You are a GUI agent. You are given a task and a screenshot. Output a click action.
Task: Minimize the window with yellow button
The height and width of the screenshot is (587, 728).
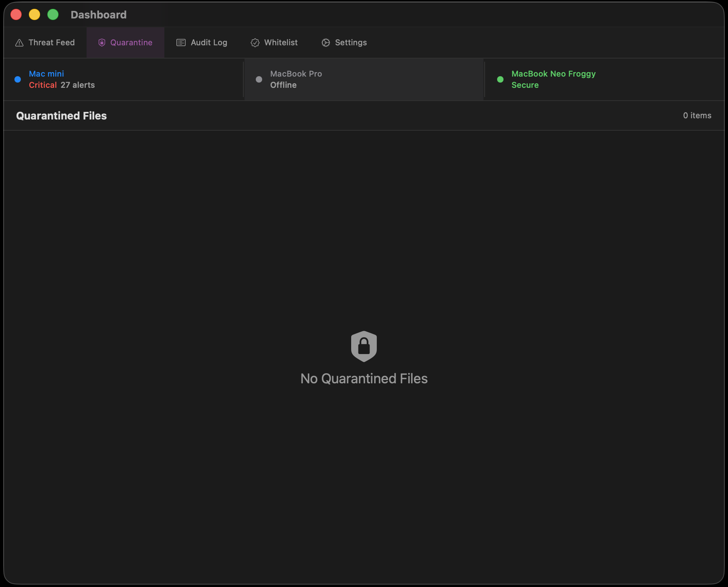pos(34,14)
